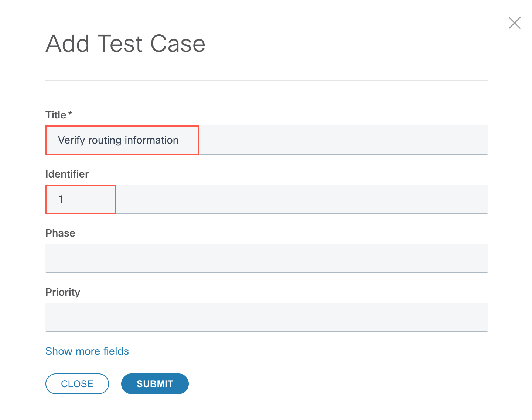The height and width of the screenshot is (420, 532).
Task: Click the required asterisk beside Title
Action: pos(70,113)
